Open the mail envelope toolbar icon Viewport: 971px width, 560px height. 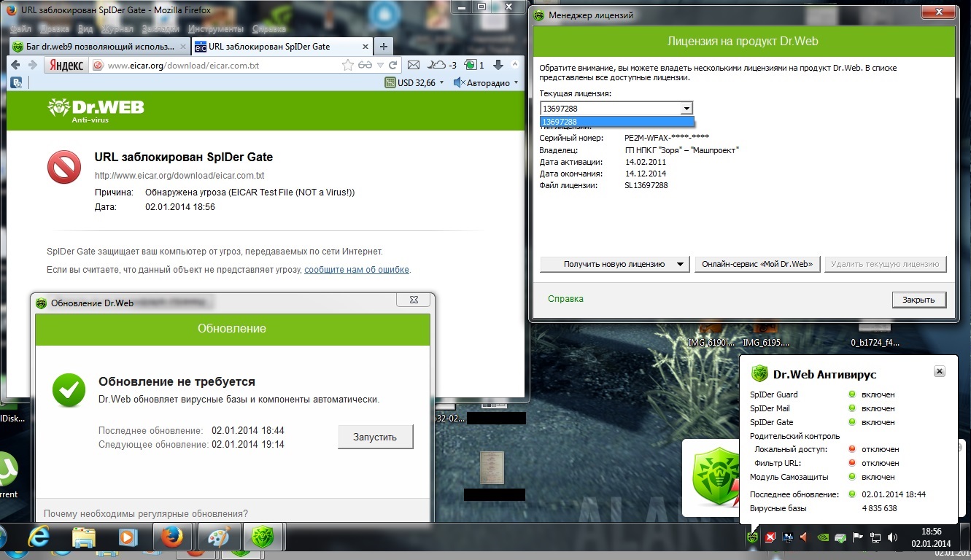414,65
